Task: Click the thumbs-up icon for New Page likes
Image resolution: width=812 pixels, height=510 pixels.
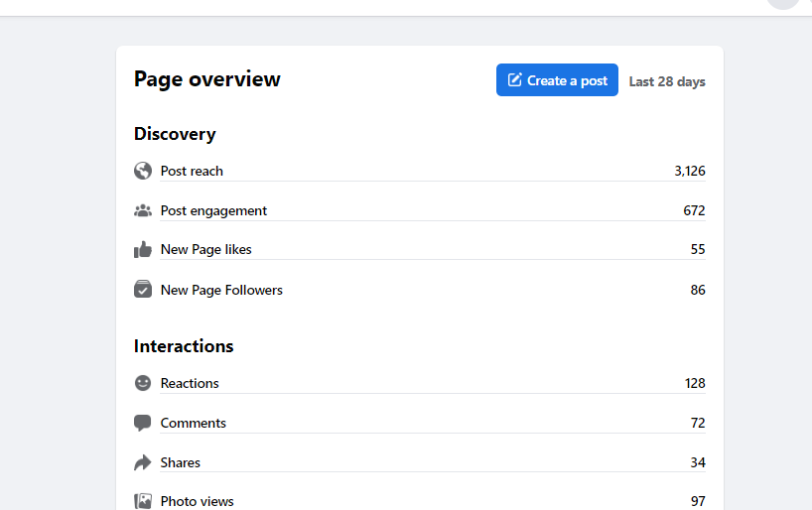Action: [143, 249]
